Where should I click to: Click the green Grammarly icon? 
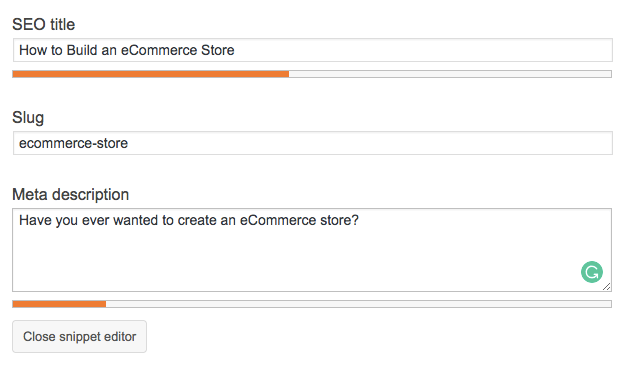click(592, 272)
